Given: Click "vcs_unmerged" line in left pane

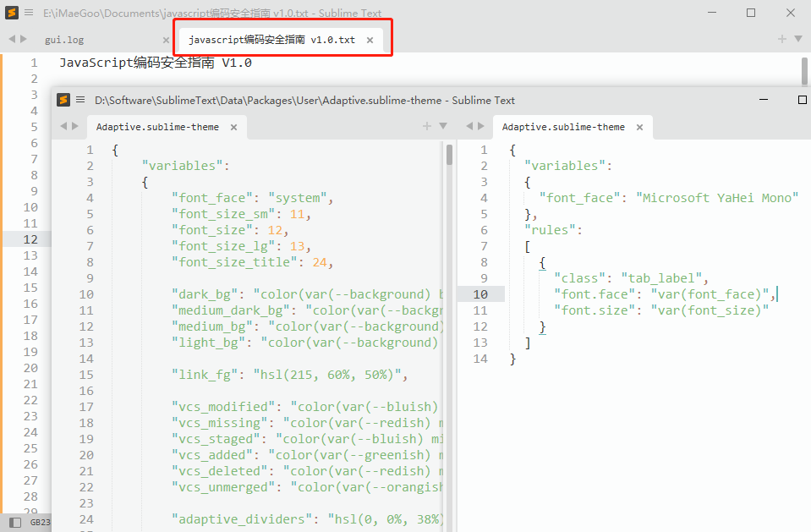Looking at the screenshot, I should (x=307, y=487).
